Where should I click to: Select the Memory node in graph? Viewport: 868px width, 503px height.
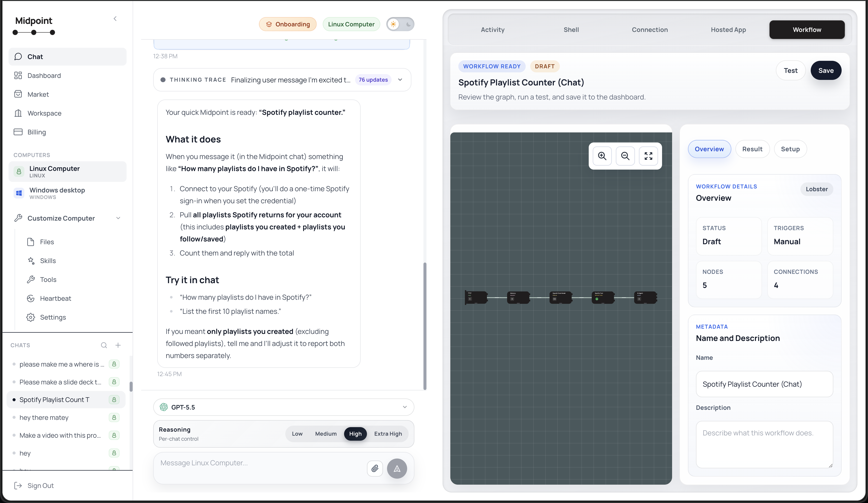pos(518,297)
